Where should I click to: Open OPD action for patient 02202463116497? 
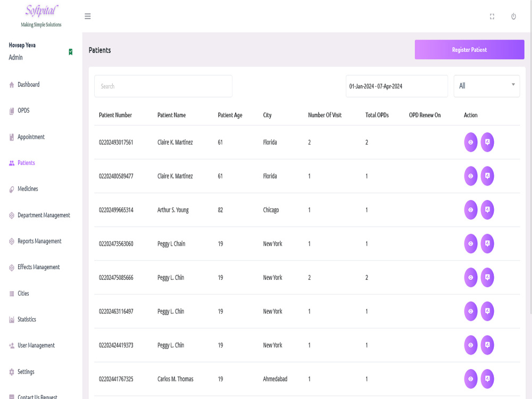487,311
